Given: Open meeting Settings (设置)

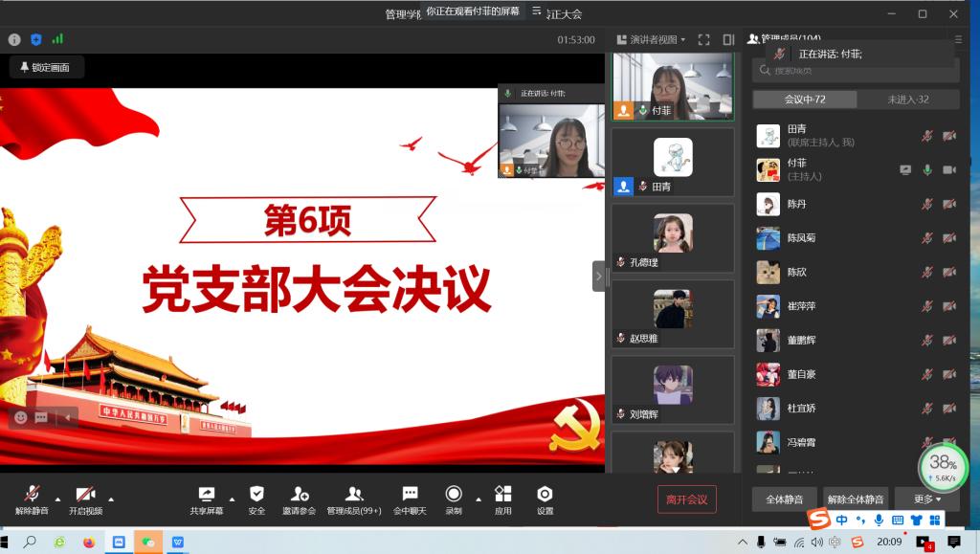Looking at the screenshot, I should click(545, 499).
